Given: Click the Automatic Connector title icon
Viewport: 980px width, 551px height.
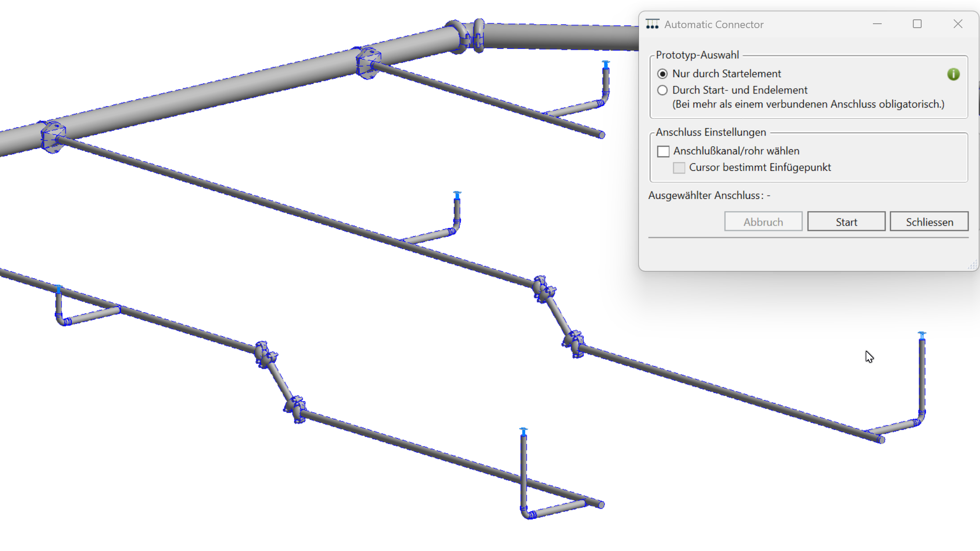Looking at the screenshot, I should click(x=652, y=24).
